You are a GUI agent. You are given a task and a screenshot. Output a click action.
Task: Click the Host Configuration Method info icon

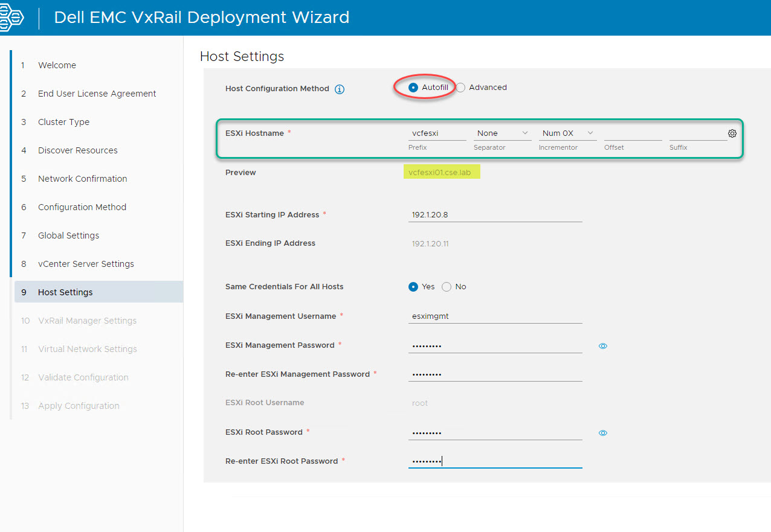pyautogui.click(x=340, y=89)
